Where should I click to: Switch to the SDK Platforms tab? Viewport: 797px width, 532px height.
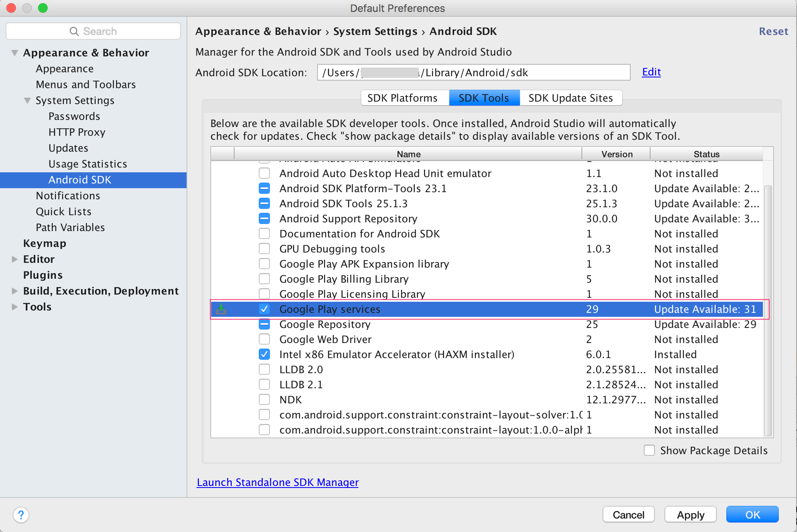[402, 98]
